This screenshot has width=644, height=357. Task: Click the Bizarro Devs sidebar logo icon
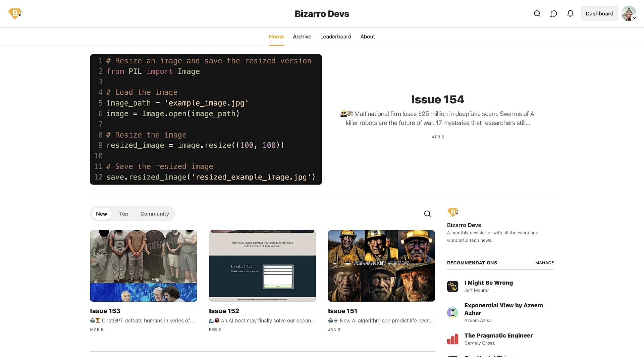pos(453,212)
